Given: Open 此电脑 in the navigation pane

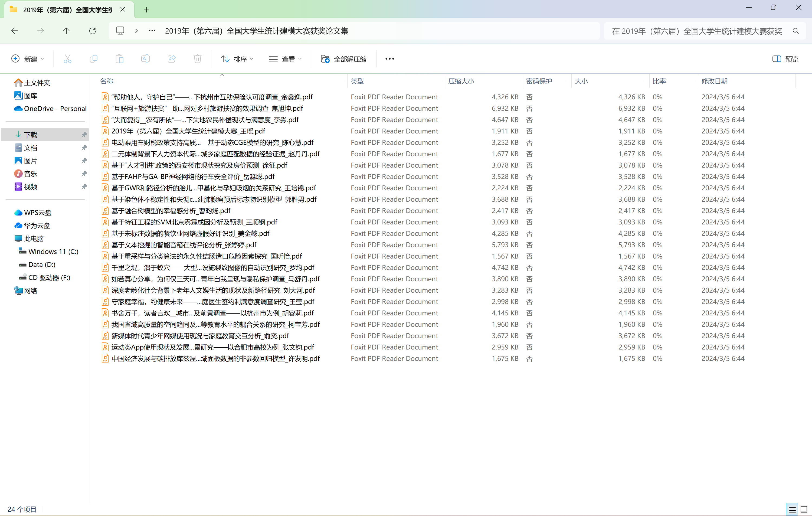Looking at the screenshot, I should coord(34,239).
